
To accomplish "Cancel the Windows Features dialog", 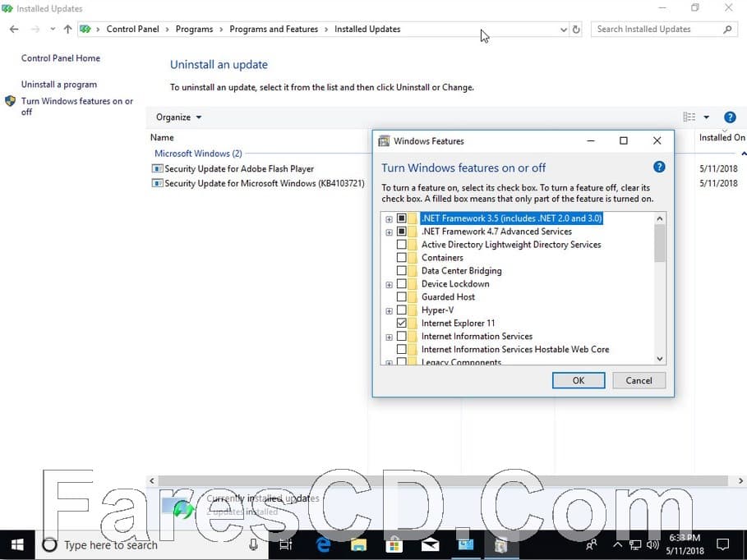I will point(639,380).
